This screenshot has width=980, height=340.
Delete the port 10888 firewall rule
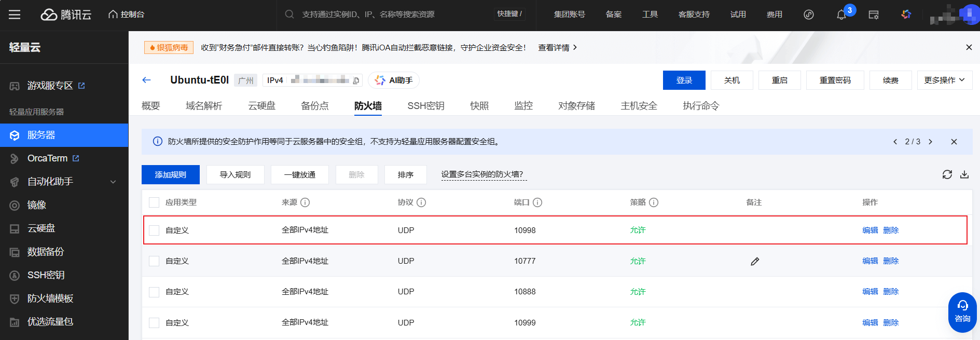click(891, 292)
